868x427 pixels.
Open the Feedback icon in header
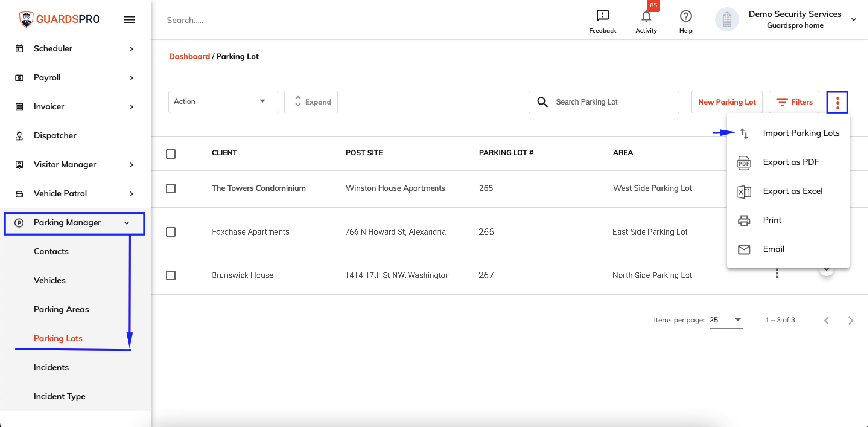602,16
